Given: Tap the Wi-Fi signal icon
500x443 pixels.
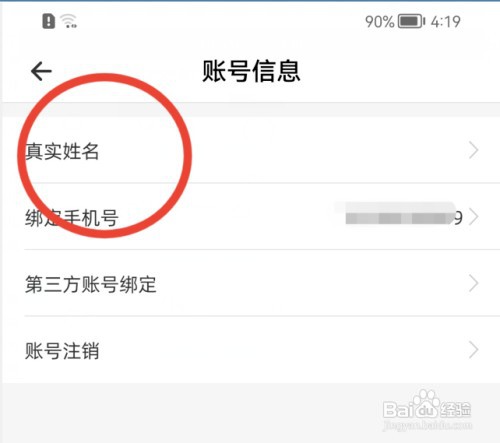Looking at the screenshot, I should click(x=69, y=21).
